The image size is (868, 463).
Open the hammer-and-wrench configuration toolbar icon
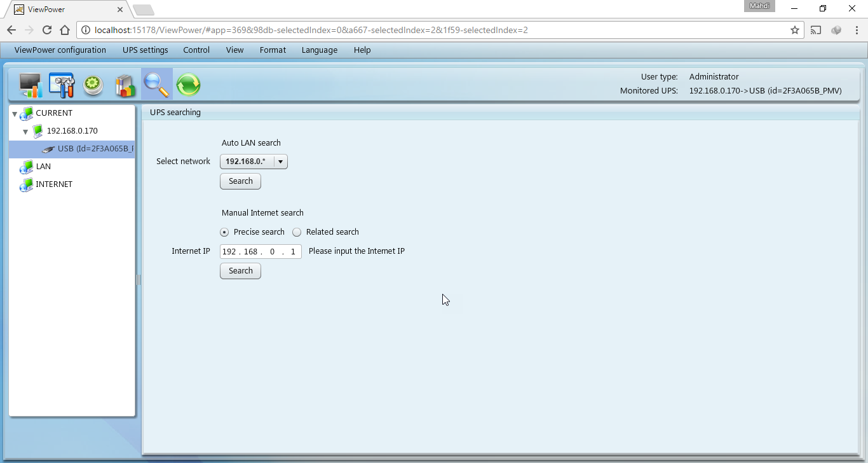(62, 85)
